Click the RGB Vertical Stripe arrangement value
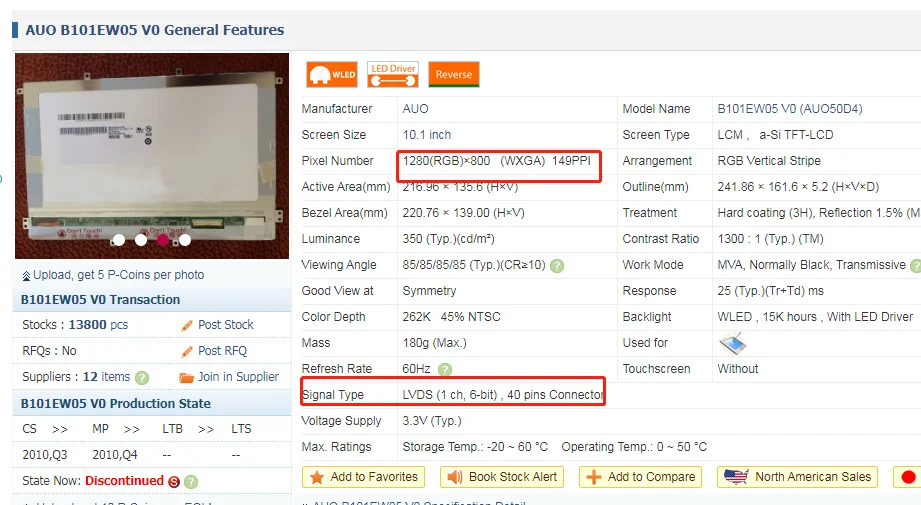The width and height of the screenshot is (921, 505). (769, 160)
